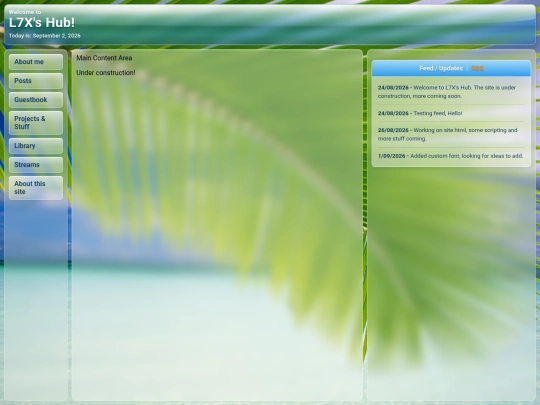Select the 'Testing feed, Hello!' entry
The width and height of the screenshot is (540, 405).
pos(451,113)
